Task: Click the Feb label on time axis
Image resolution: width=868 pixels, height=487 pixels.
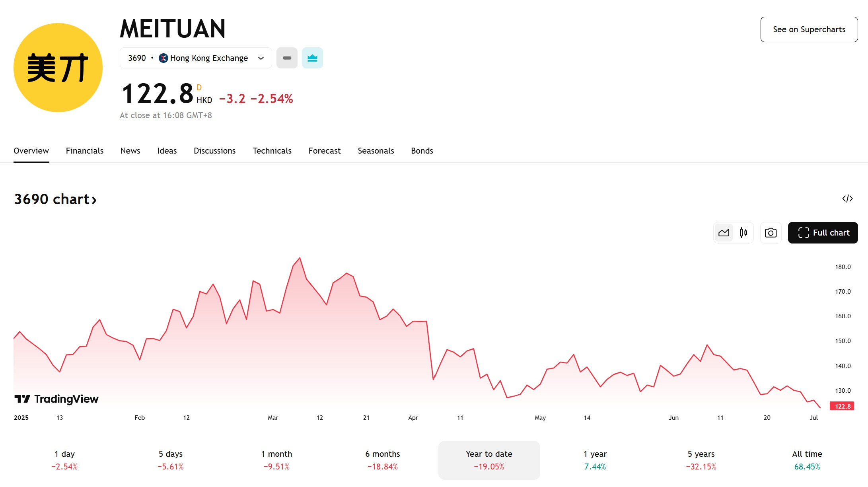Action: [140, 418]
